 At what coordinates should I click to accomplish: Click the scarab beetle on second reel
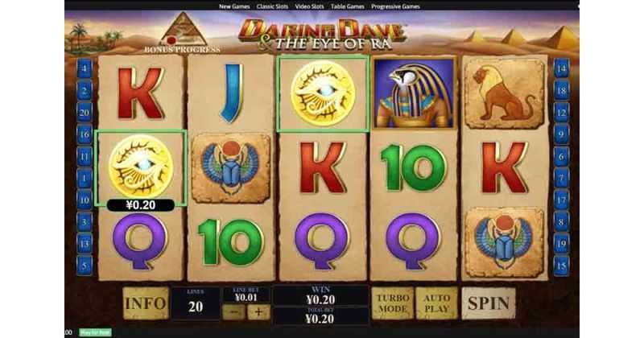coord(231,167)
